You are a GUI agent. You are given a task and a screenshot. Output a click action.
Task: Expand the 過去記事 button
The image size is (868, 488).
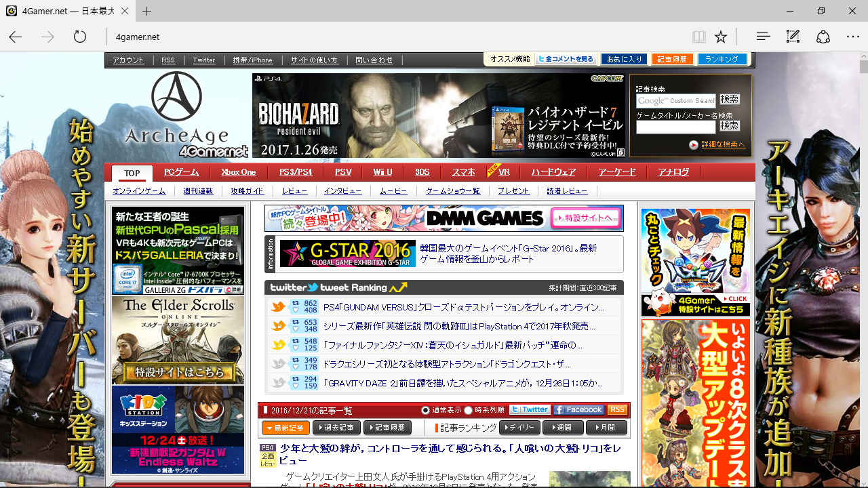pyautogui.click(x=336, y=428)
